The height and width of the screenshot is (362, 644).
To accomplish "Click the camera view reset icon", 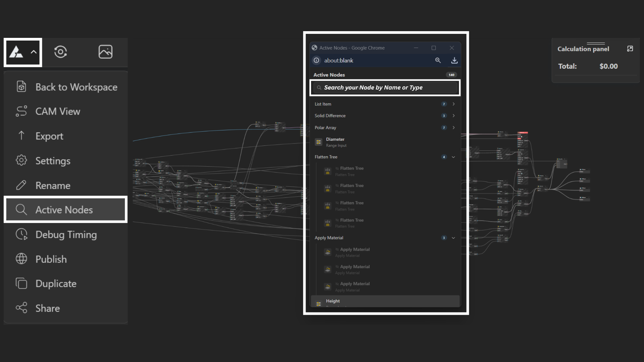I will click(x=60, y=52).
